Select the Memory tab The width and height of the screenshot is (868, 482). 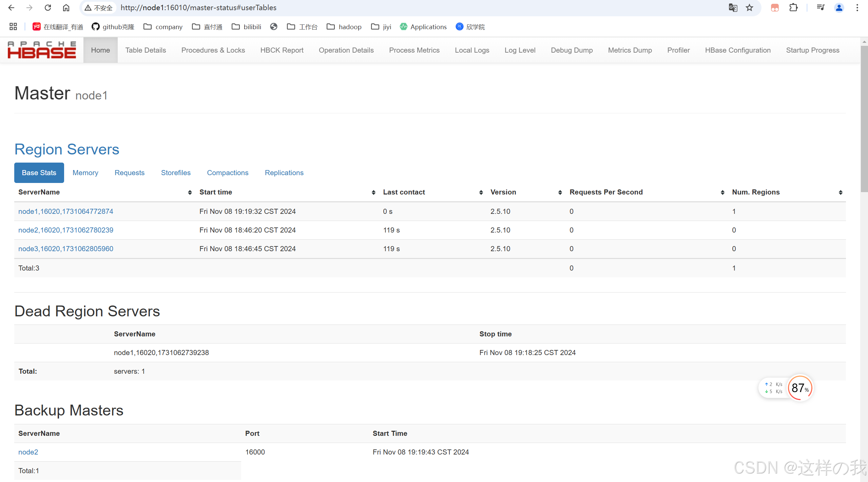point(85,173)
